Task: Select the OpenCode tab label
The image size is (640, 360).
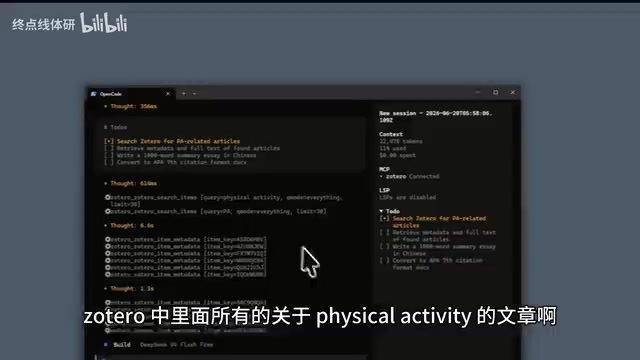Action: click(111, 94)
